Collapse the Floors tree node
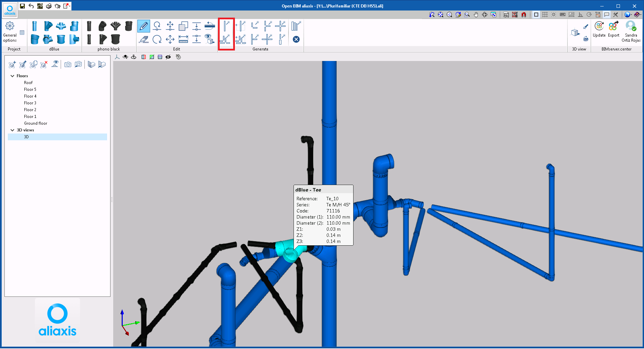Image resolution: width=644 pixels, height=349 pixels. click(x=13, y=76)
